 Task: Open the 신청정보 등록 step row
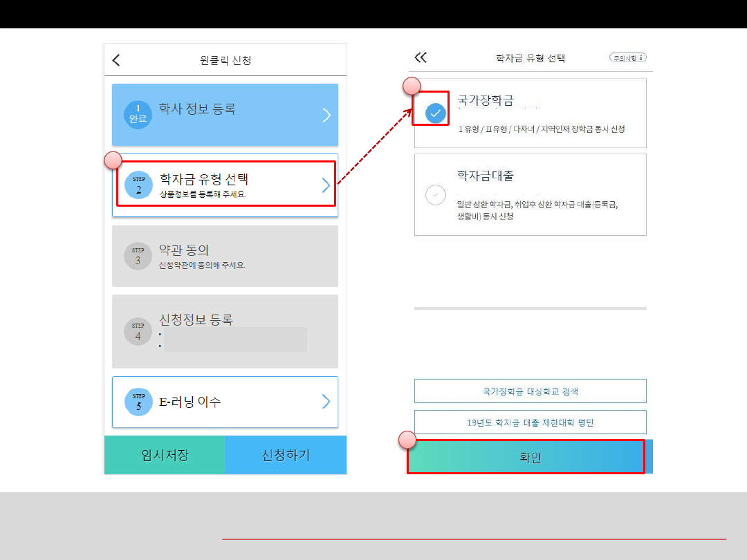[225, 331]
